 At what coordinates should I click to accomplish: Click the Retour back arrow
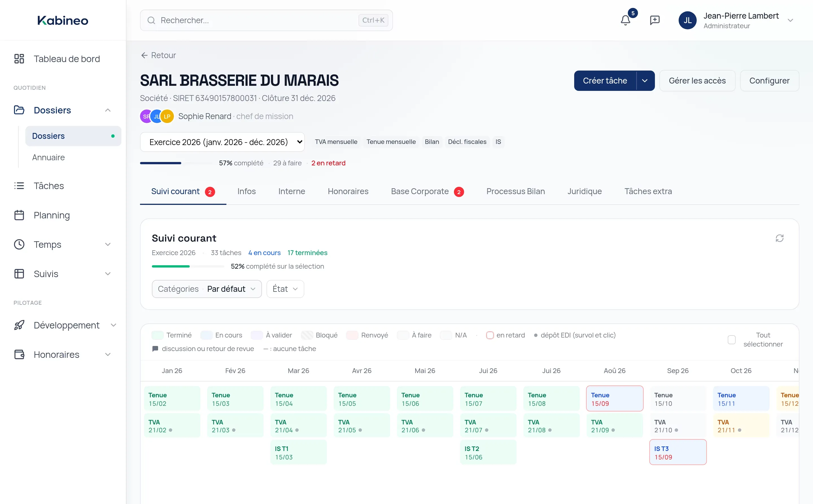tap(144, 55)
